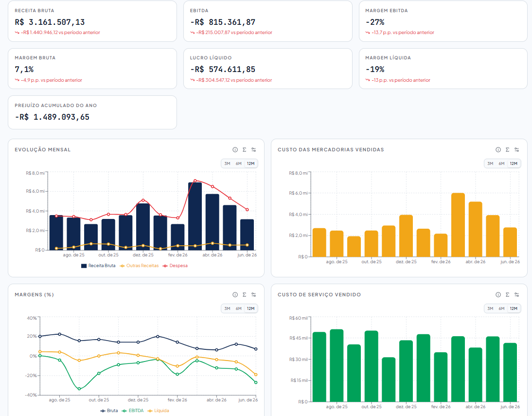Open settings sliders icon on Custo das Mercadorias Vendidas
The width and height of the screenshot is (532, 416).
[517, 150]
